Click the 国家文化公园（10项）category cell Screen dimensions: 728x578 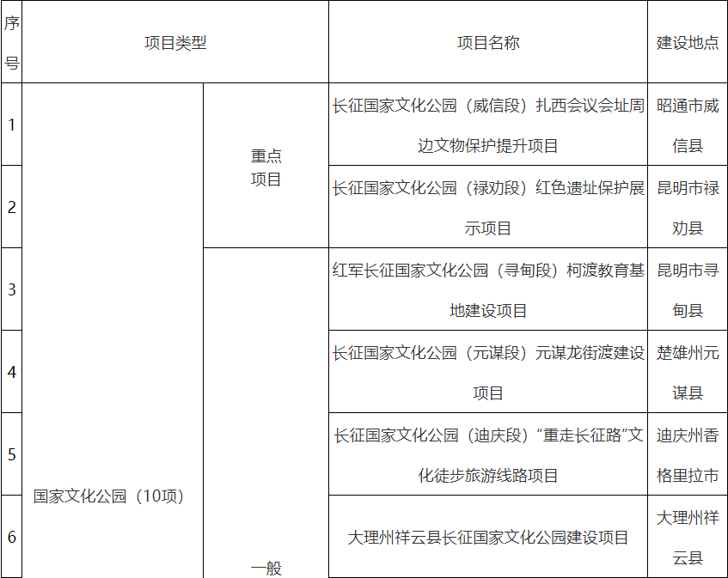tap(108, 496)
